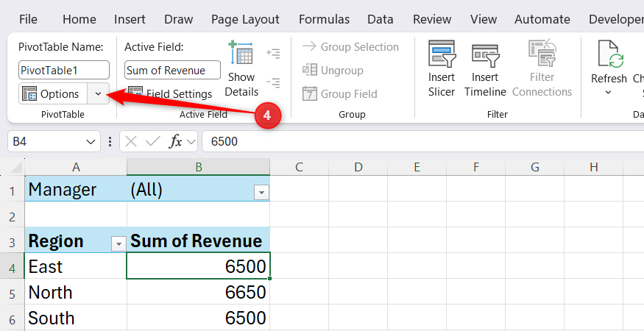Image resolution: width=644 pixels, height=331 pixels.
Task: Open the Insert ribbon tab
Action: click(x=130, y=19)
